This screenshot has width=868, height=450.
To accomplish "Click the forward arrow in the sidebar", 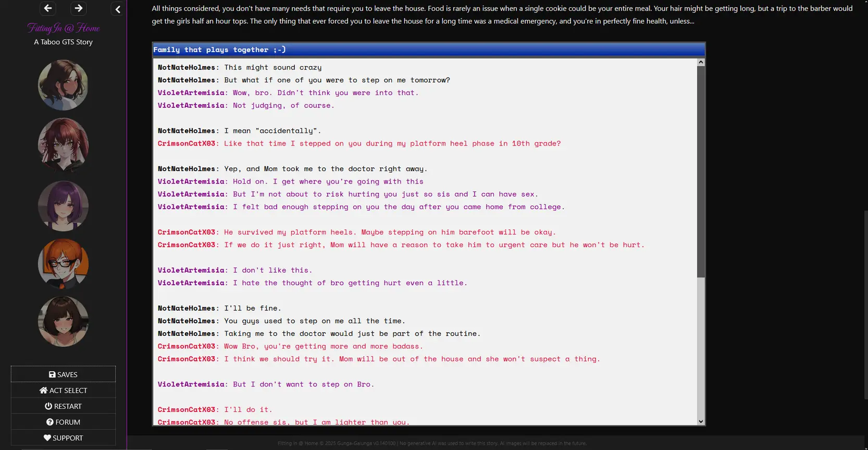I will tap(78, 8).
